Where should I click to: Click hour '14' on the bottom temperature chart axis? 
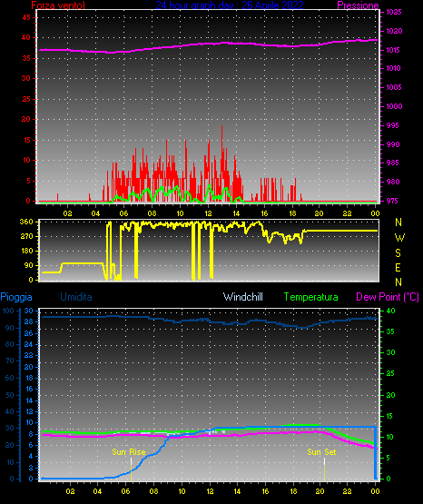click(237, 491)
